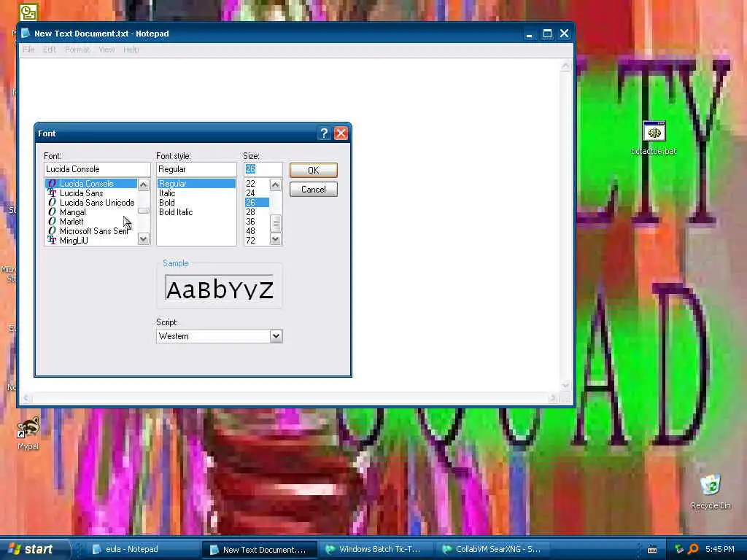Click the Font dialog help question-mark button
Viewport: 747px width, 560px height.
coord(324,133)
